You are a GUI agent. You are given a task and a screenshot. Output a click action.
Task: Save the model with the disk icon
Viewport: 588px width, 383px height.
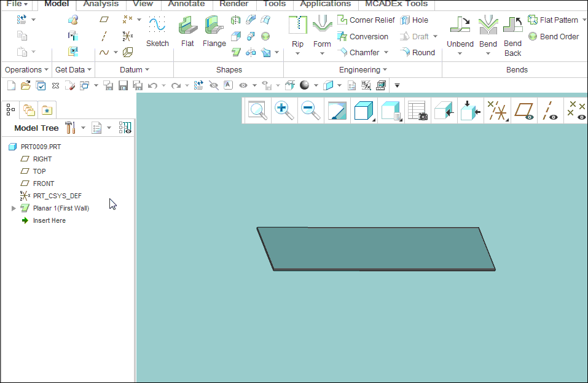(123, 85)
